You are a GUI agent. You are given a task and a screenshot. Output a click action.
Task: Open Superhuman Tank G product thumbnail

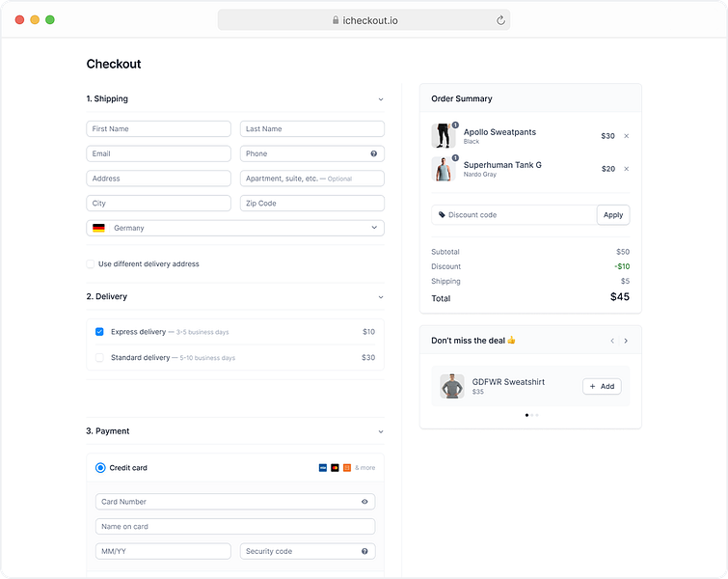click(x=444, y=169)
